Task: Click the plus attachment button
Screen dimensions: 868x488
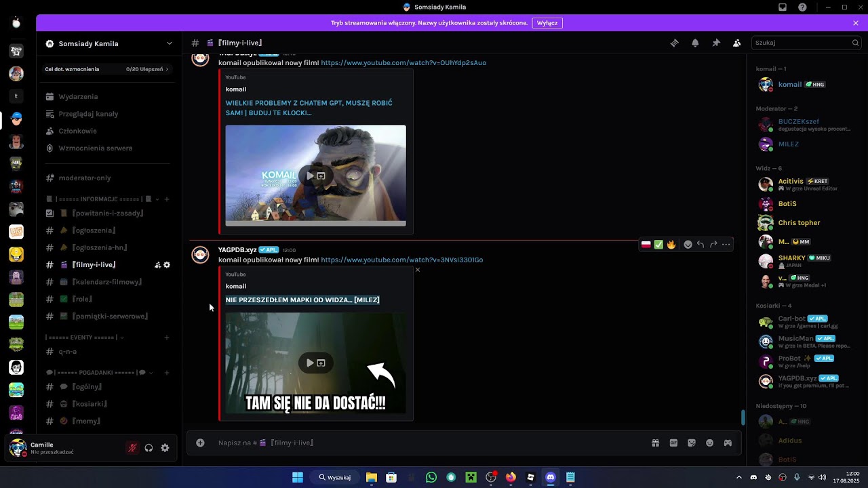Action: pyautogui.click(x=200, y=443)
